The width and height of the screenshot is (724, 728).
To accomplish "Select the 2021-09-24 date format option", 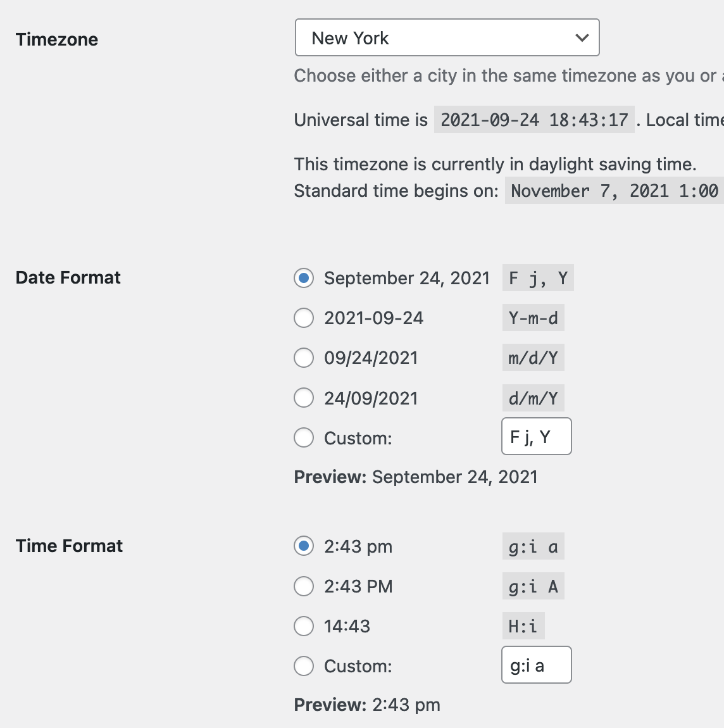I will (304, 318).
